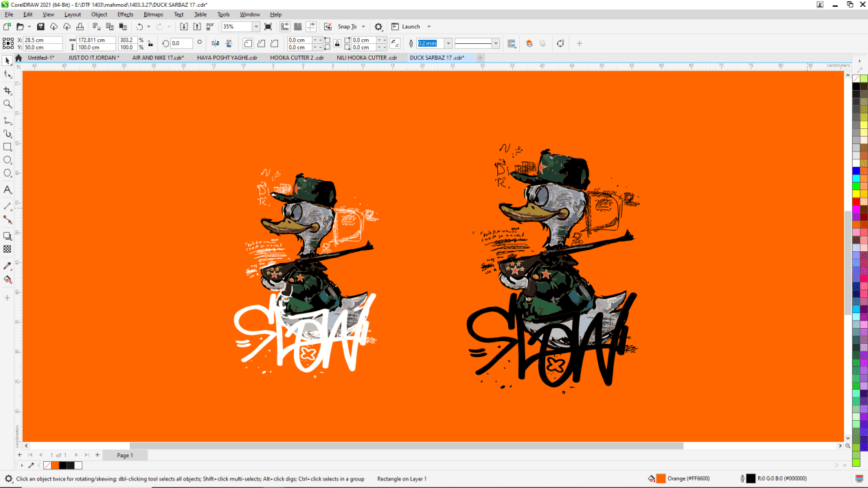
Task: Click the orange document palette swatch
Action: pyautogui.click(x=55, y=465)
